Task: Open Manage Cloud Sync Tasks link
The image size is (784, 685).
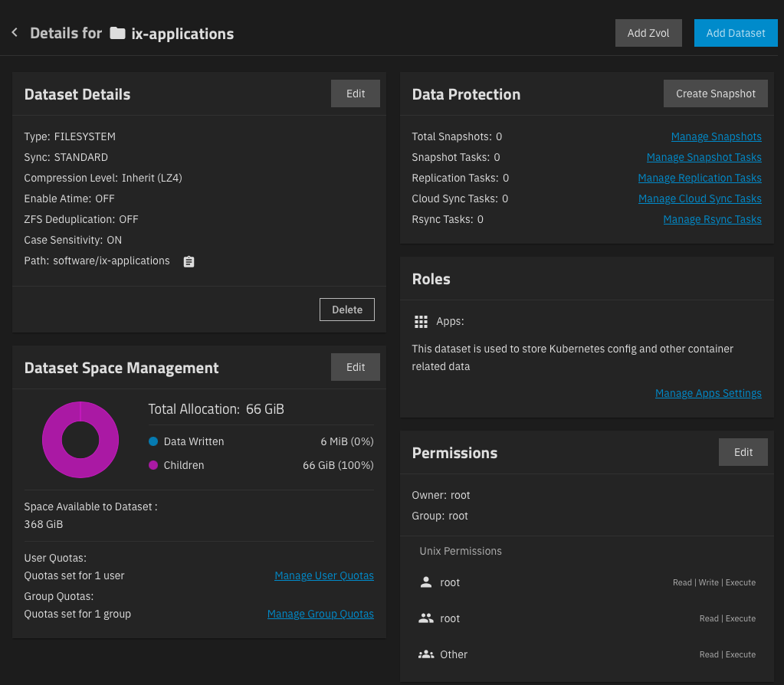Action: tap(700, 198)
